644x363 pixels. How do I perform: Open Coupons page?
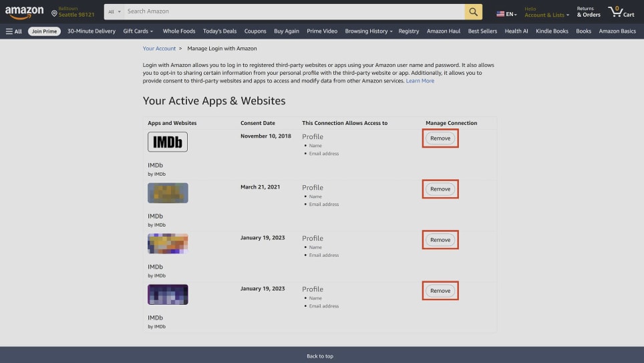pos(255,31)
